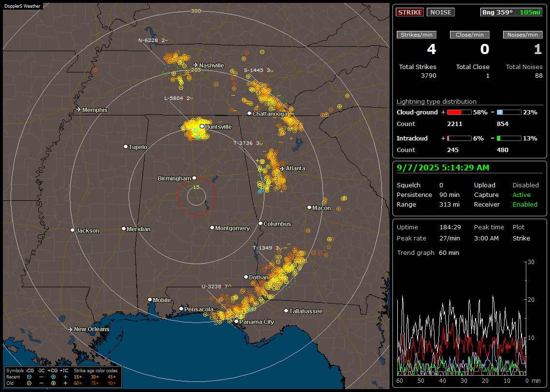The width and height of the screenshot is (550, 392).
Task: Click the Peak rate value 27/min
Action: (450, 238)
